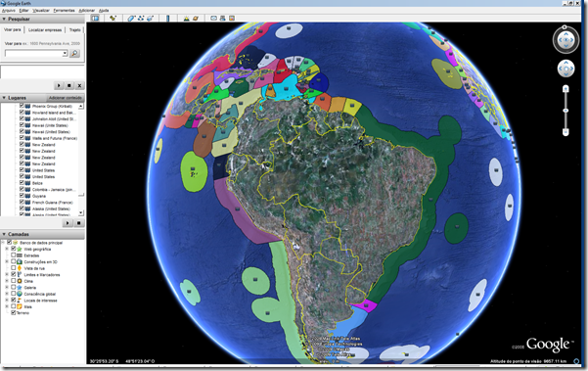Click the ruler measurement tool icon
This screenshot has height=371, width=588.
click(x=167, y=18)
